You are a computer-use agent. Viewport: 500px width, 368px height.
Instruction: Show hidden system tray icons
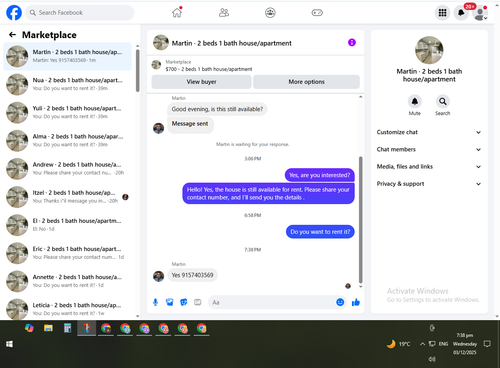point(422,344)
